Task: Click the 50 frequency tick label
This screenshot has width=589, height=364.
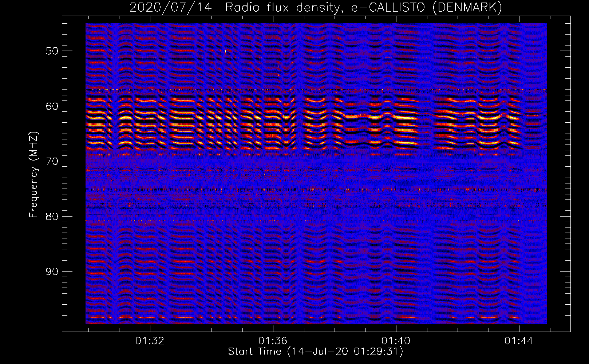Action: [x=52, y=51]
